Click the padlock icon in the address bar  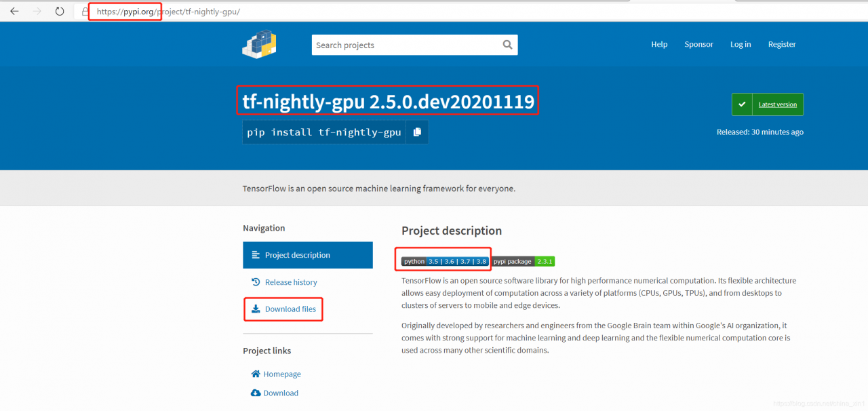(85, 12)
